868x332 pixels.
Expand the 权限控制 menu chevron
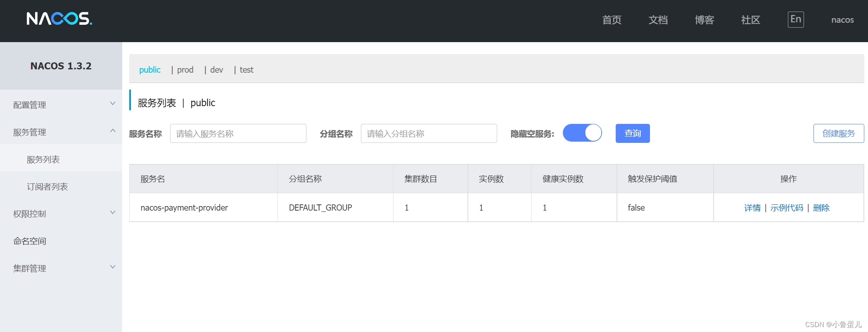tap(113, 213)
